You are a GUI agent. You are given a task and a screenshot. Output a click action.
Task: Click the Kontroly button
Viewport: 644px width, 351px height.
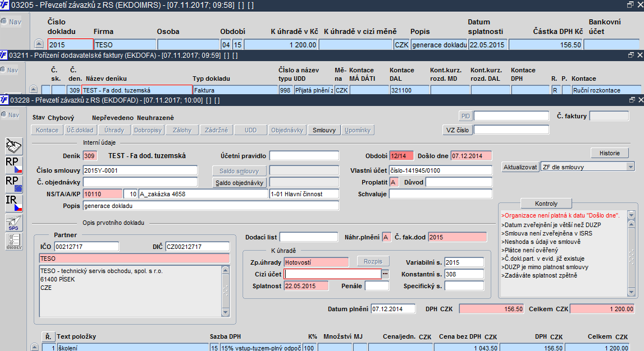(546, 204)
